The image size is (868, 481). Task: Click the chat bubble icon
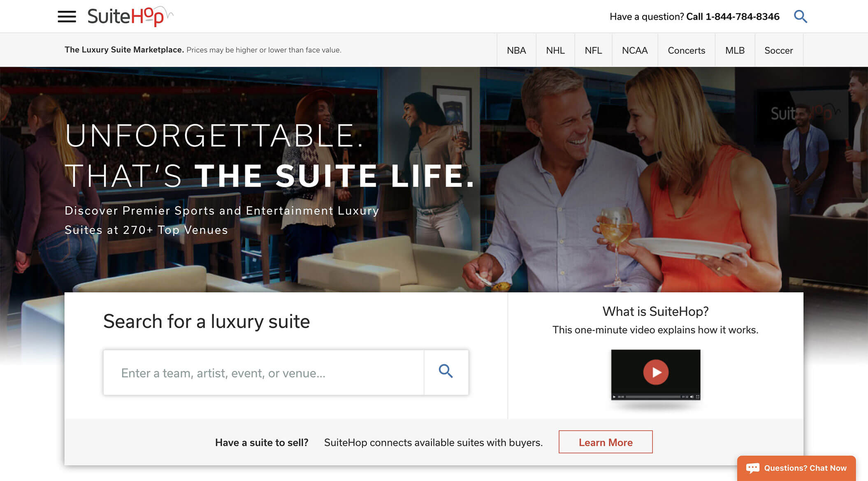(752, 468)
